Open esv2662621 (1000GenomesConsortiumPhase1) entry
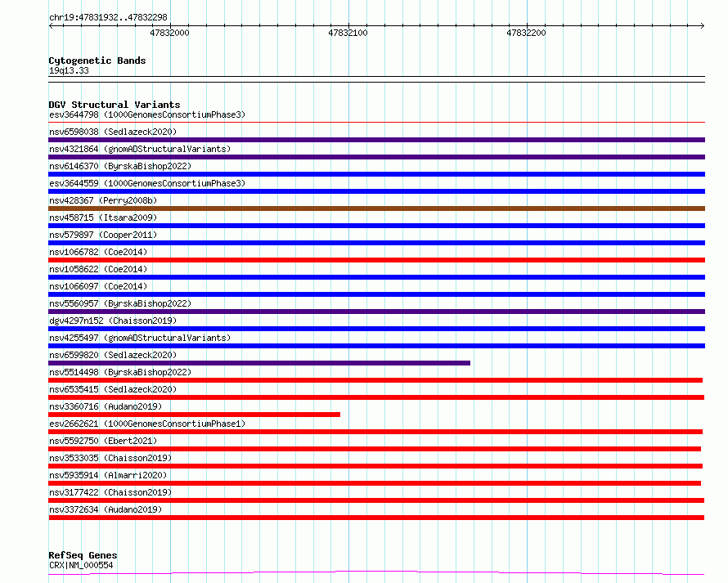 click(x=147, y=424)
